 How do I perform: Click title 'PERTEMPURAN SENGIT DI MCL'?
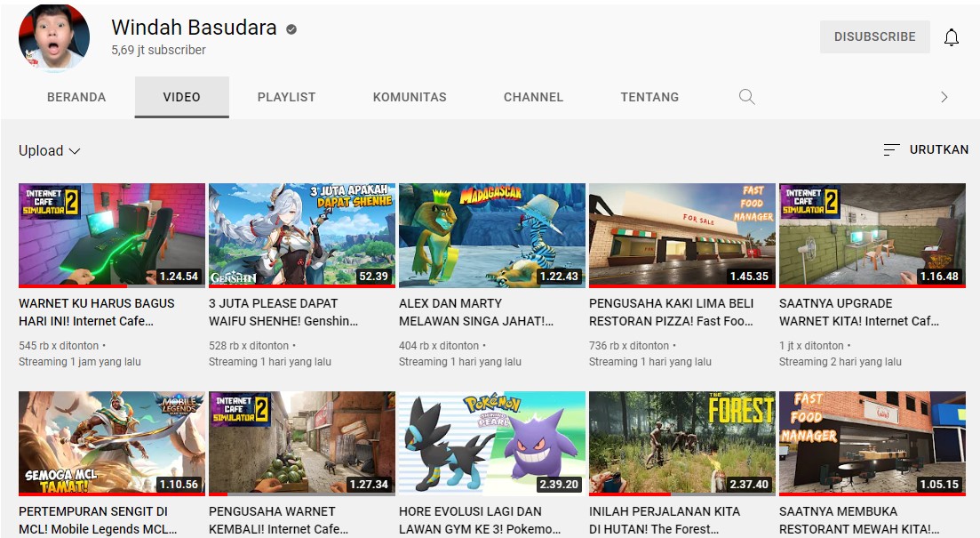pos(98,520)
